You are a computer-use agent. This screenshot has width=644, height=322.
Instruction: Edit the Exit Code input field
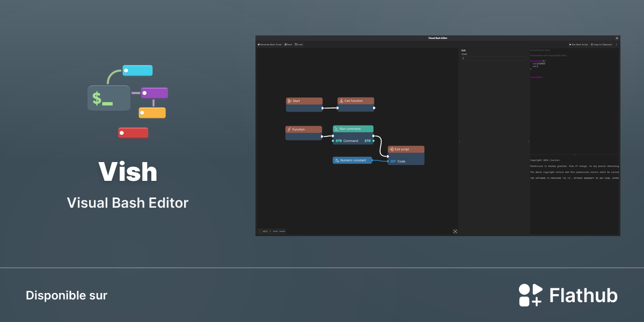pyautogui.click(x=494, y=58)
